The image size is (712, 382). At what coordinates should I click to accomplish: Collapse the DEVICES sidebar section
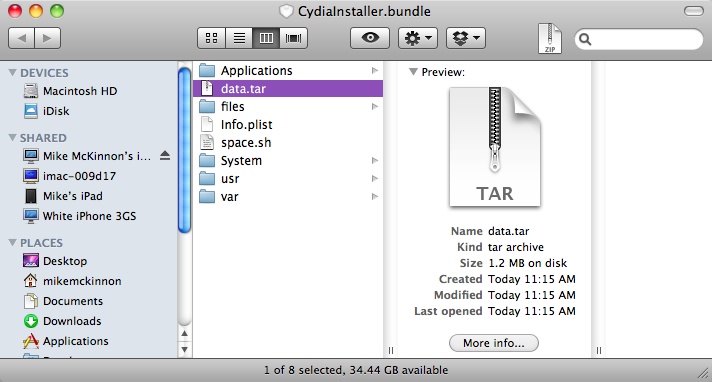click(12, 73)
